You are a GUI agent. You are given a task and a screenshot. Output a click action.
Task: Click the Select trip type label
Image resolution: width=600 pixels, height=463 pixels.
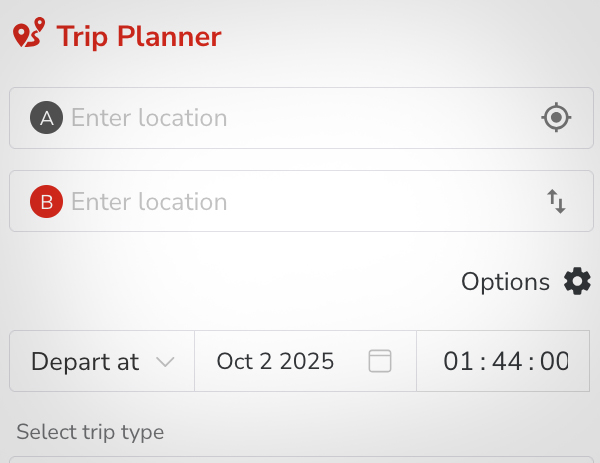[90, 432]
